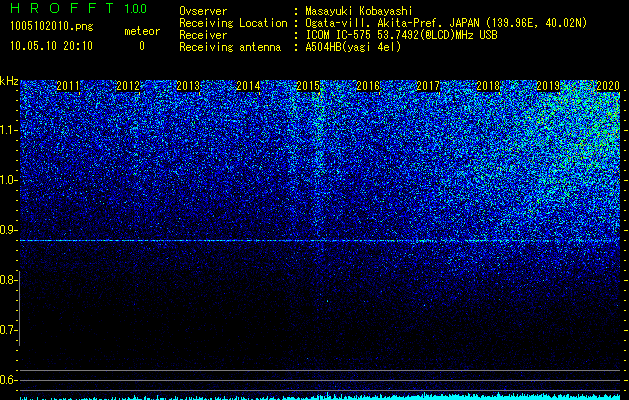This screenshot has width=629, height=400.
Task: Click the meteor label
Action: (x=142, y=31)
